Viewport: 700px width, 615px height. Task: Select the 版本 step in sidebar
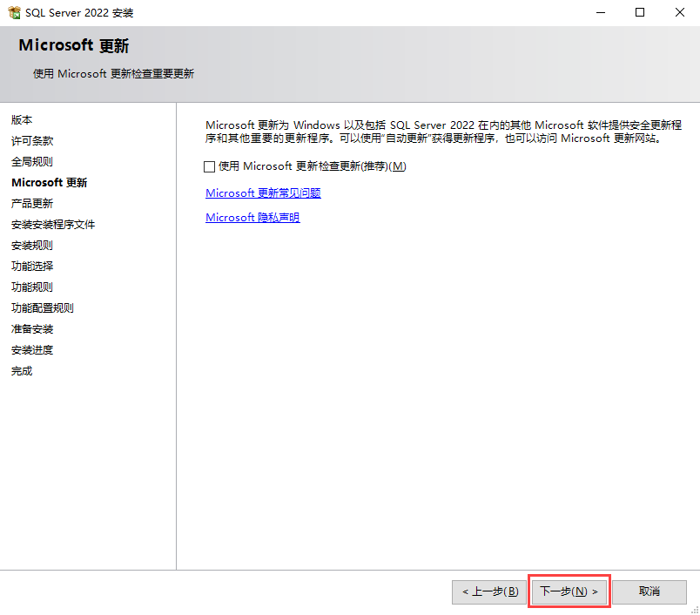tap(22, 120)
